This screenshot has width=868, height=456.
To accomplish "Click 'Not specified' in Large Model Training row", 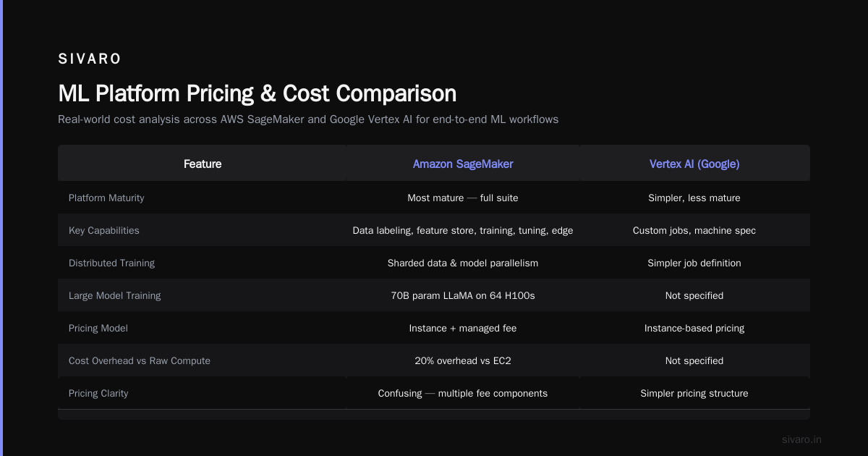I will (x=694, y=295).
